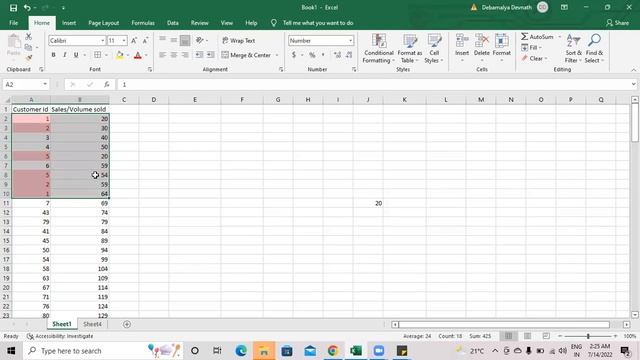
Task: Click the Clear eraser button
Action: [533, 58]
